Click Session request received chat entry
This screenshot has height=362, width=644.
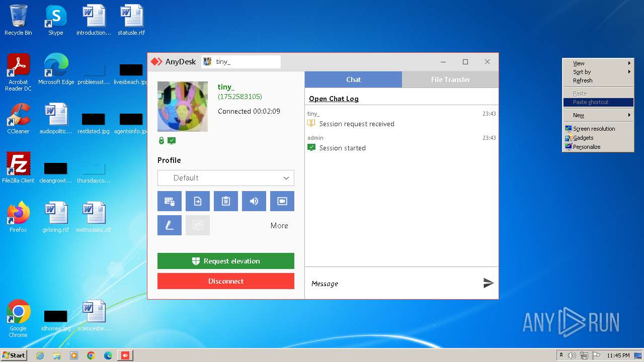point(357,124)
